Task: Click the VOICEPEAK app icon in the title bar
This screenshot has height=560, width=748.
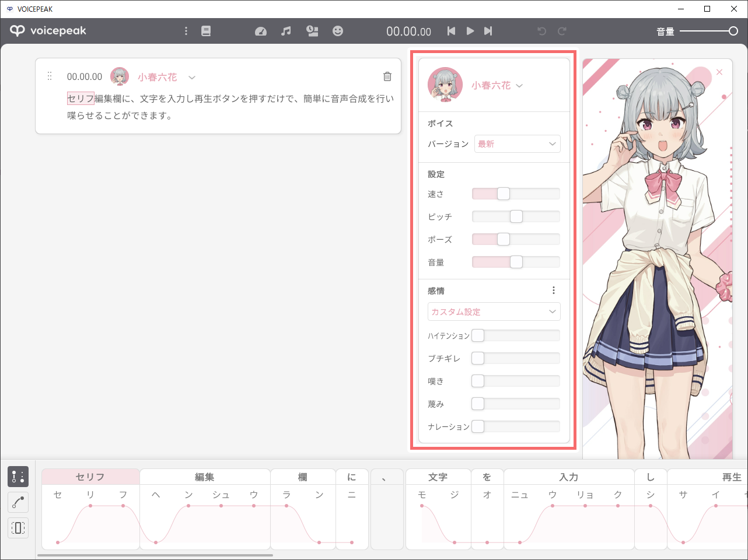Action: click(9, 9)
